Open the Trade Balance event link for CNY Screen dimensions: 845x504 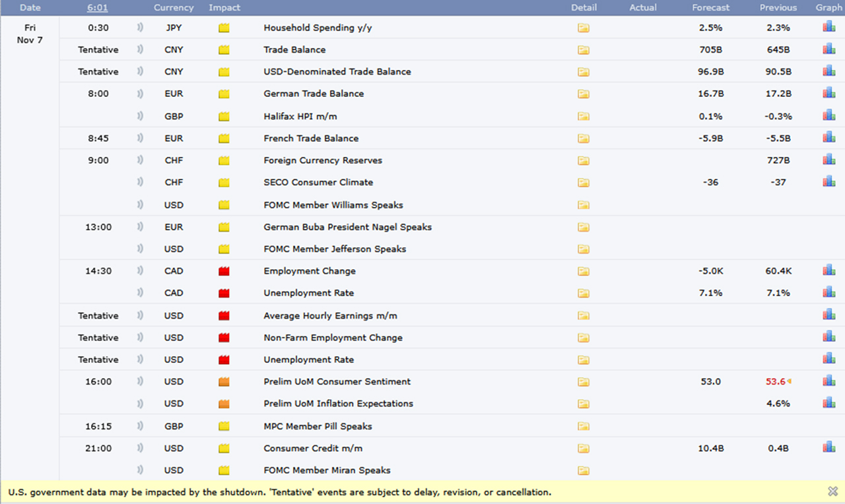pyautogui.click(x=294, y=49)
